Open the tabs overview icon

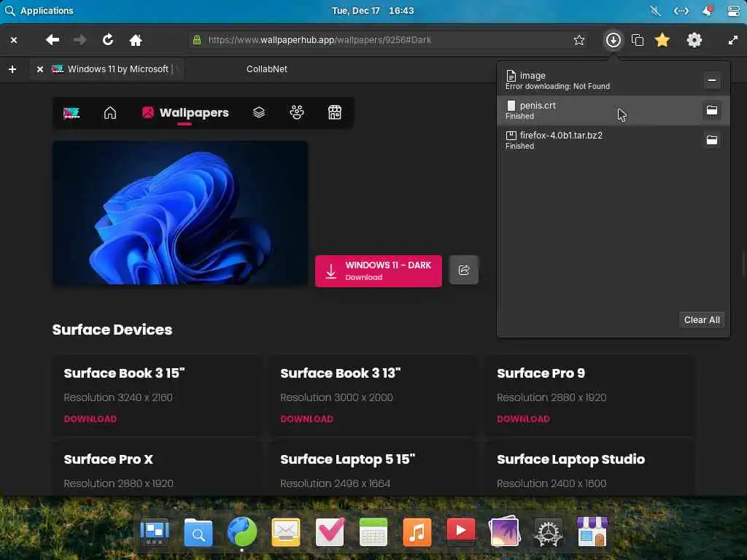[x=638, y=40]
